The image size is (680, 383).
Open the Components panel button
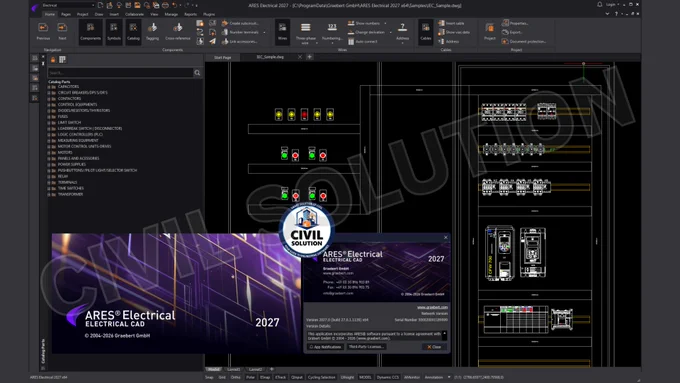pos(90,32)
